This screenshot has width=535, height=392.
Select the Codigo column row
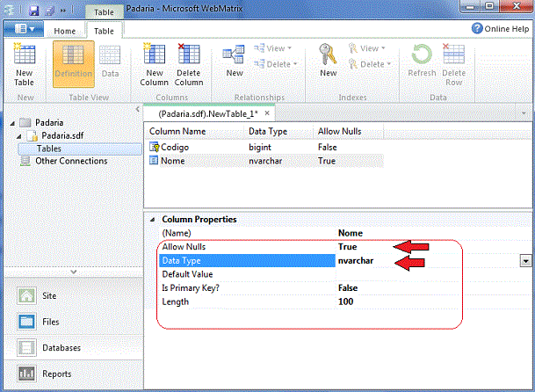point(266,147)
